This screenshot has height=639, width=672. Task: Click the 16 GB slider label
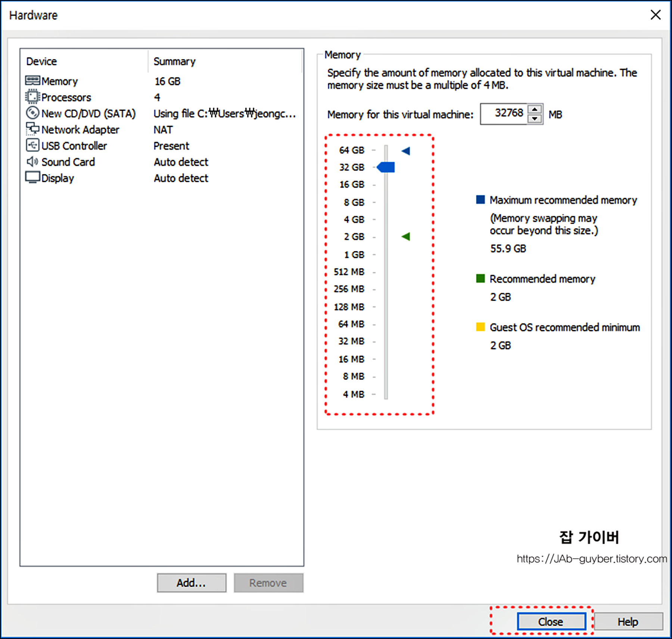click(x=352, y=184)
